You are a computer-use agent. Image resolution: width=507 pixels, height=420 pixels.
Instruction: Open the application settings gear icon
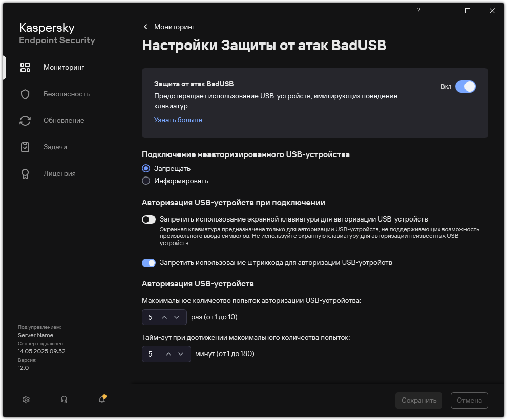point(26,399)
